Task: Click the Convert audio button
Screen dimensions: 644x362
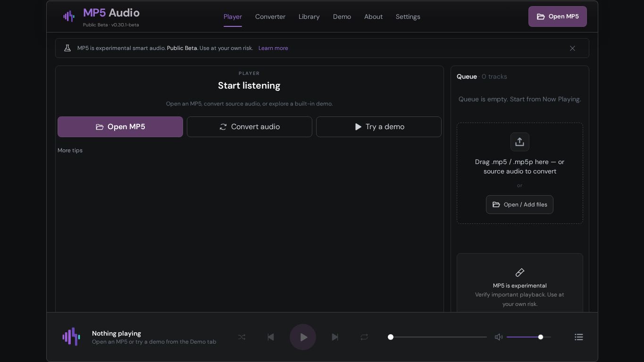Action: (x=250, y=127)
